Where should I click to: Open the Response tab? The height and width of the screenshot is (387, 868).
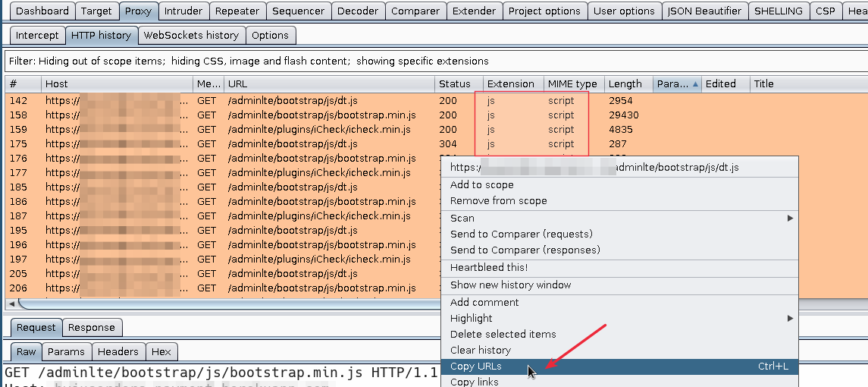pos(92,327)
